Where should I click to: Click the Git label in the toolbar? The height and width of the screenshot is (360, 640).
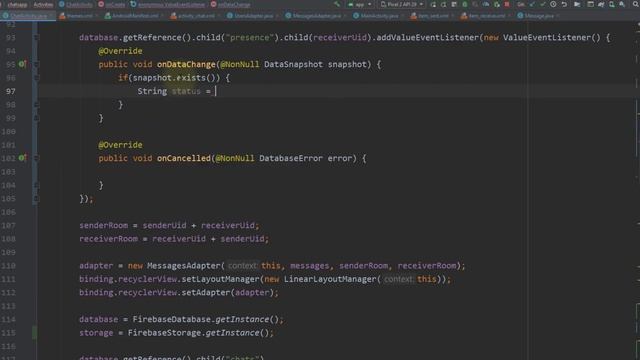520,4
